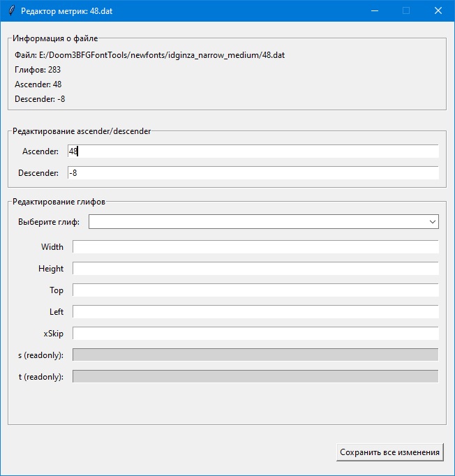Click the 'Выберите глиф:' label
Image resolution: width=455 pixels, height=476 pixels.
(49, 222)
